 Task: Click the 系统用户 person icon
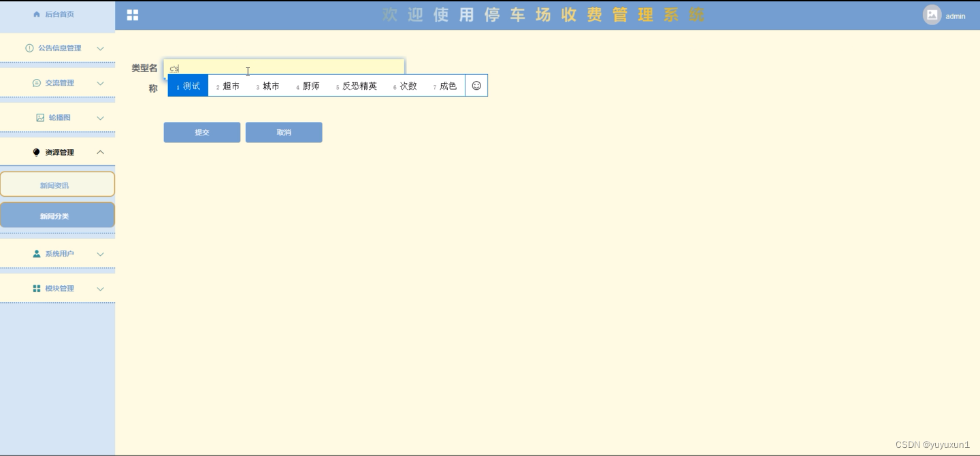[37, 254]
